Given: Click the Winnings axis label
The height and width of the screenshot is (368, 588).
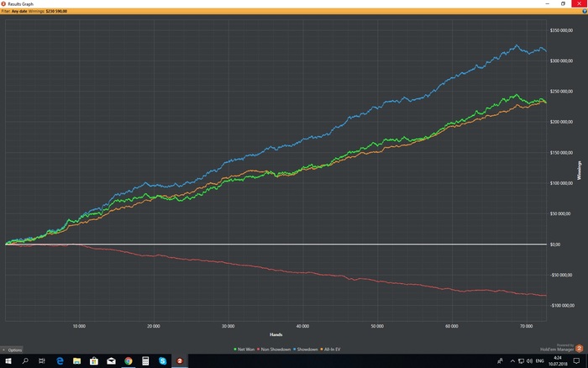Looking at the screenshot, I should point(580,171).
